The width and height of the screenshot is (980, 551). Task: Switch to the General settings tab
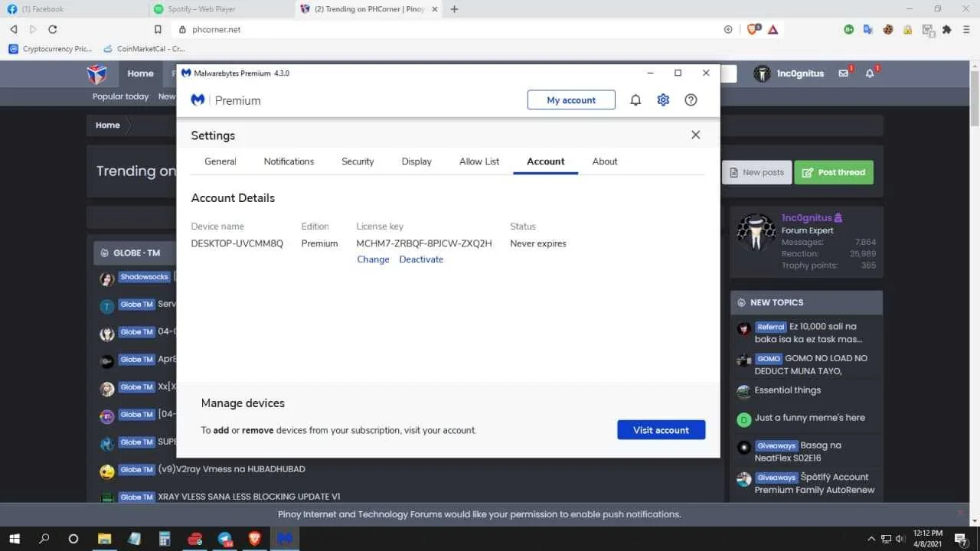[x=220, y=161]
